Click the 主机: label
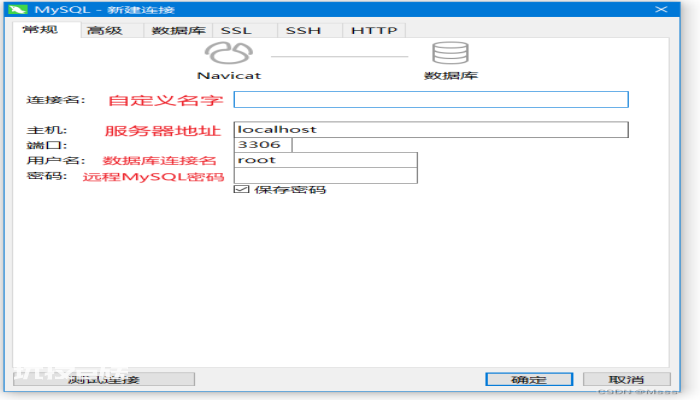Viewport: 700px width, 400px height. click(x=47, y=130)
